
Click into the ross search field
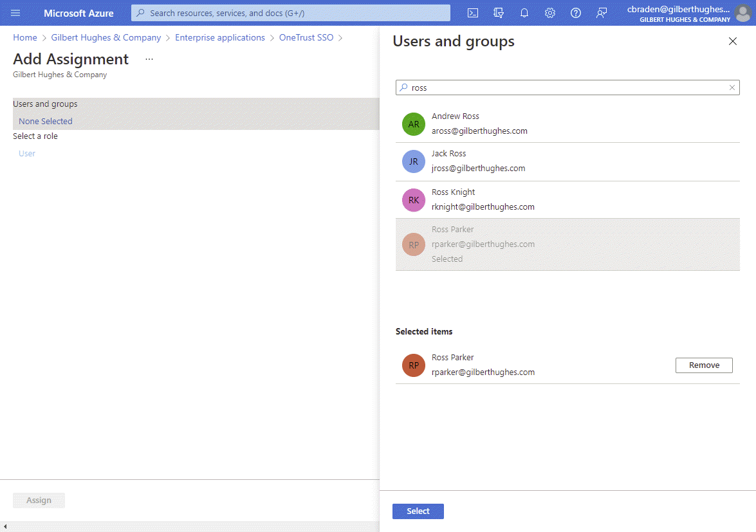click(567, 87)
